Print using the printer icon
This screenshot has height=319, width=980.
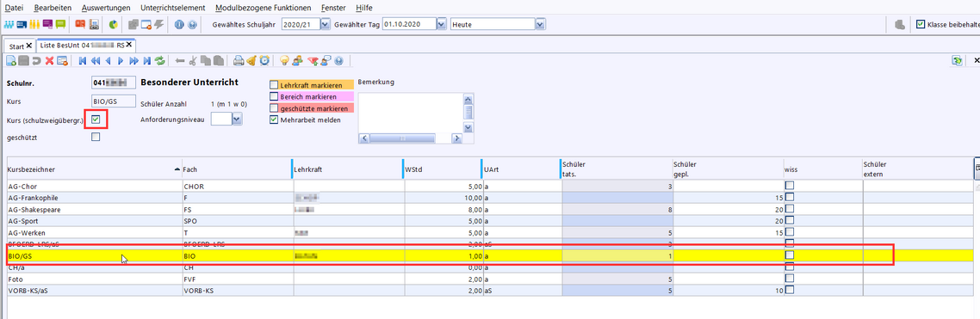point(239,61)
